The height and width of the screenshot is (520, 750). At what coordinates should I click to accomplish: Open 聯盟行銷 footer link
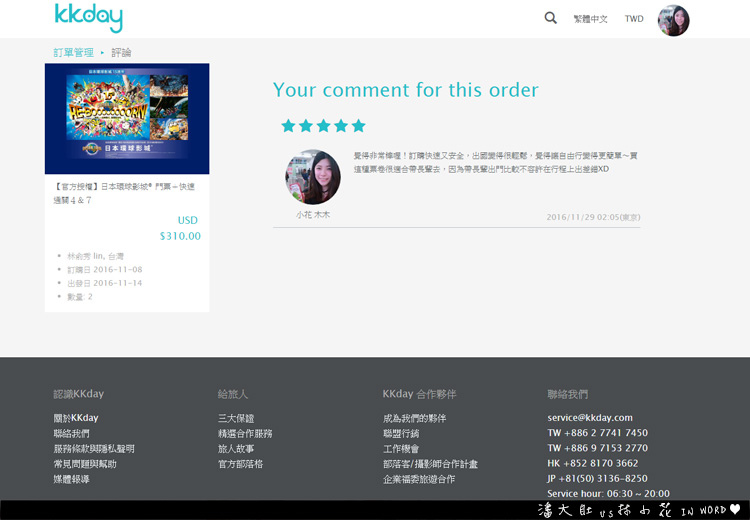401,433
